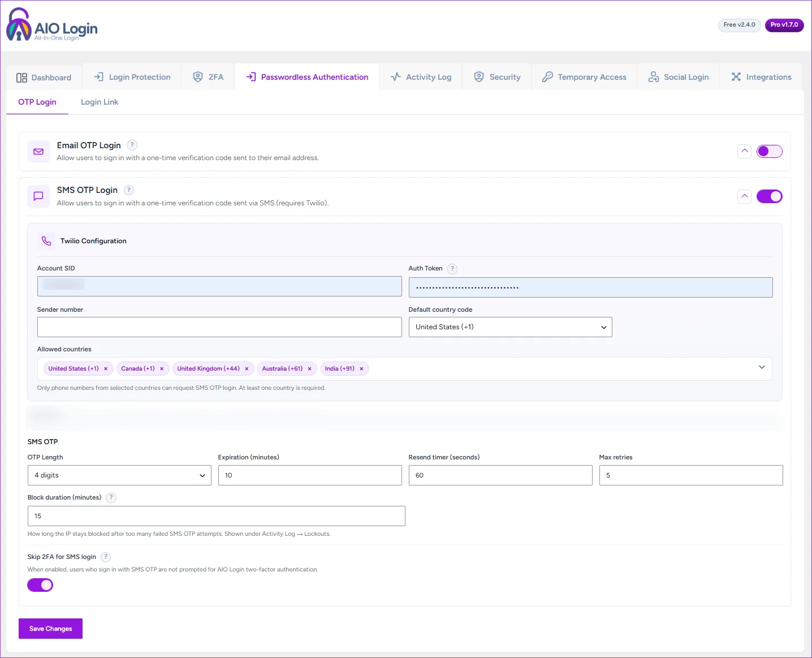Image resolution: width=812 pixels, height=658 pixels.
Task: Focus the Sender number field
Action: pyautogui.click(x=219, y=327)
